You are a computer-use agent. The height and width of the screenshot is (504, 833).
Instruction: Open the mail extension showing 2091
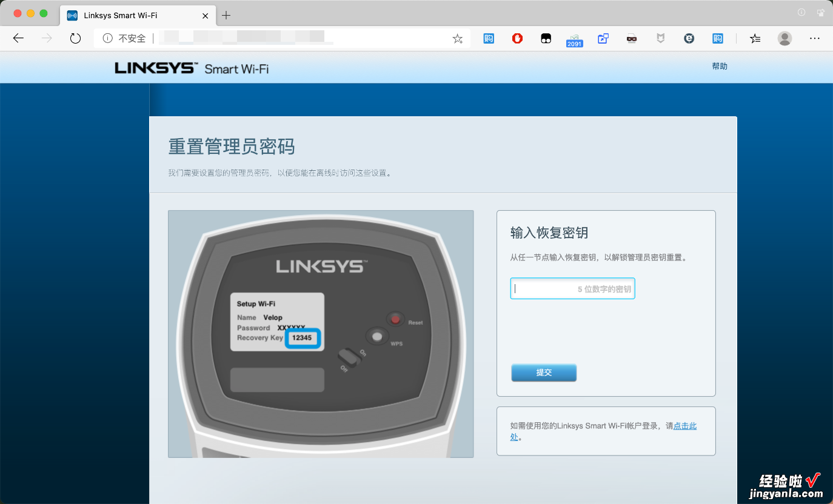[x=574, y=40]
